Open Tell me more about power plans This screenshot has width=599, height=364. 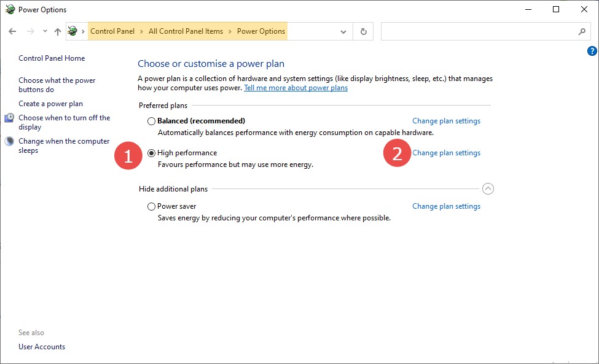[296, 88]
